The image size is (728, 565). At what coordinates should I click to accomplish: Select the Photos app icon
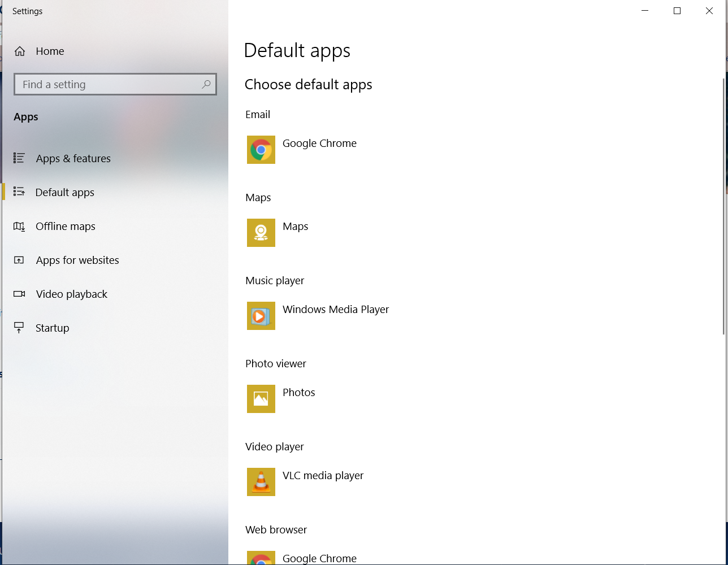click(261, 399)
